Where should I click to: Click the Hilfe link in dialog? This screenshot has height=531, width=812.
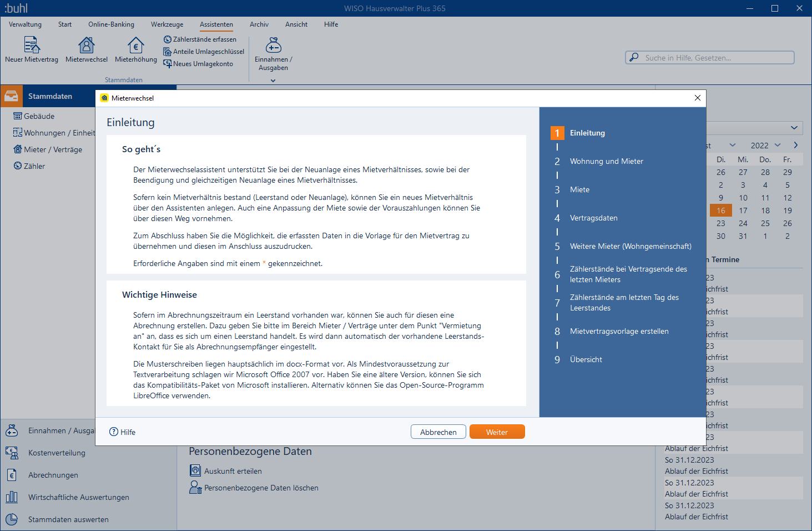pyautogui.click(x=123, y=432)
